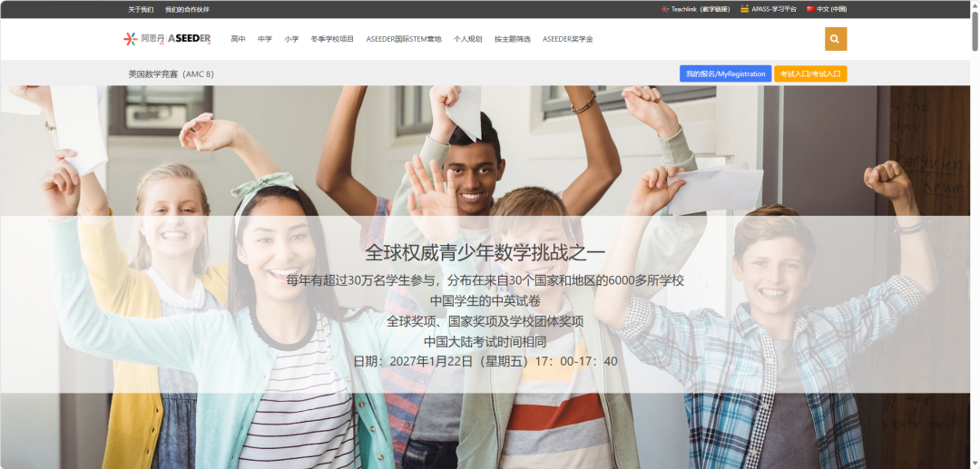Image resolution: width=980 pixels, height=469 pixels.
Task: Open the Teachlink（教学链接）link
Action: [x=700, y=9]
